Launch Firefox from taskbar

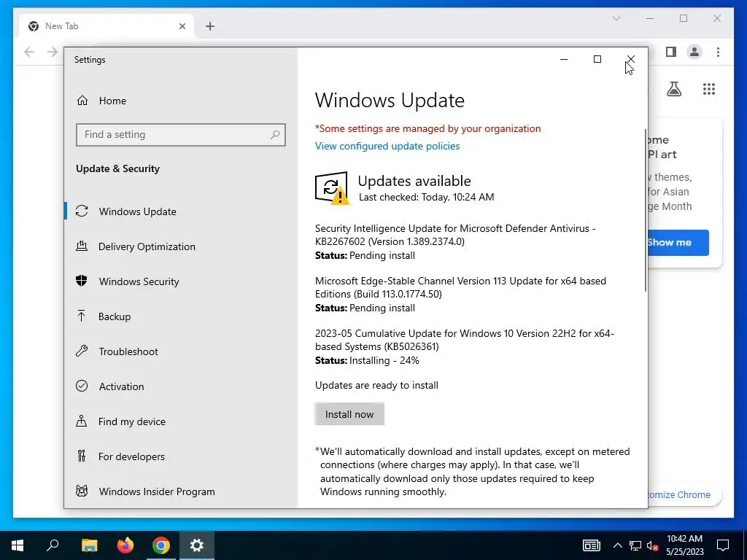[x=125, y=545]
